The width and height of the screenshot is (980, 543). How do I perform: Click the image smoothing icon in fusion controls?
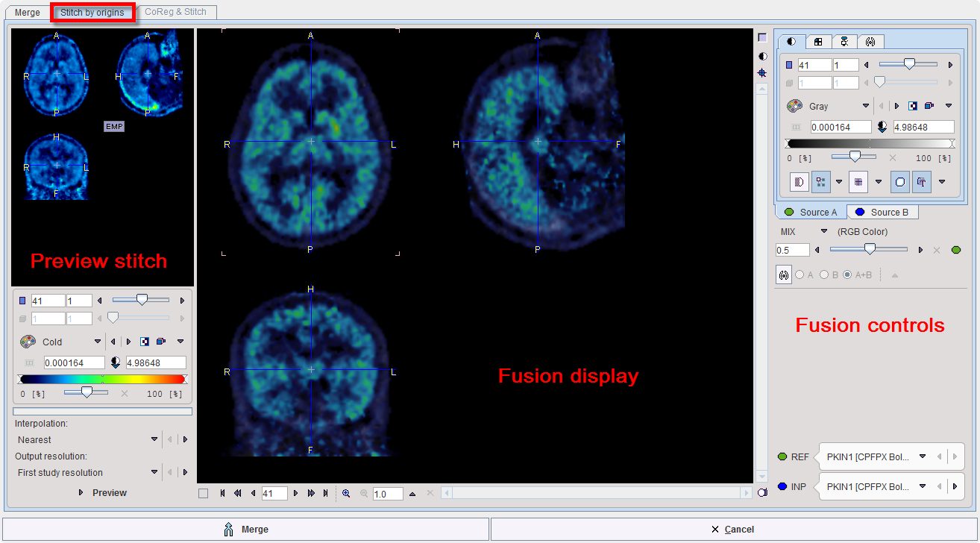(x=799, y=181)
